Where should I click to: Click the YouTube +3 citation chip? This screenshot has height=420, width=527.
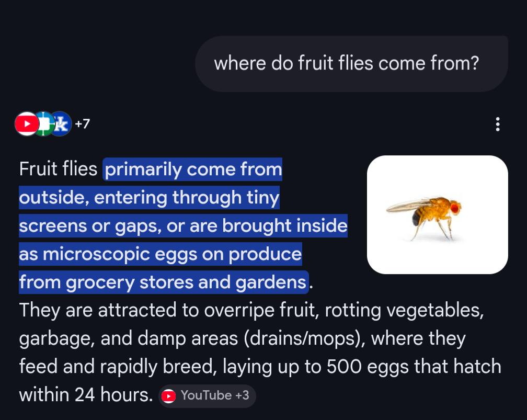click(x=207, y=396)
